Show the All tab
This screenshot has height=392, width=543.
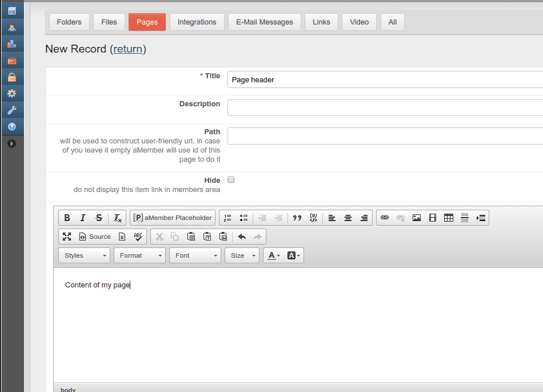pos(392,22)
